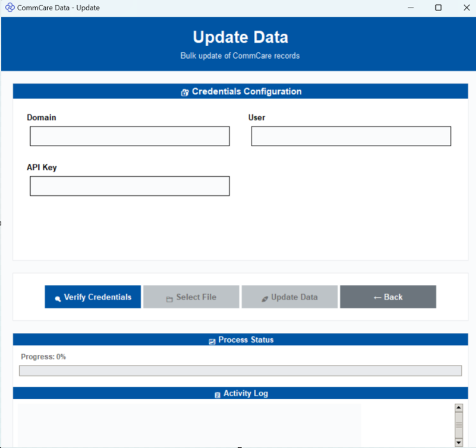476x448 pixels.
Task: Click the 'API Key' field label
Action: [x=41, y=168]
